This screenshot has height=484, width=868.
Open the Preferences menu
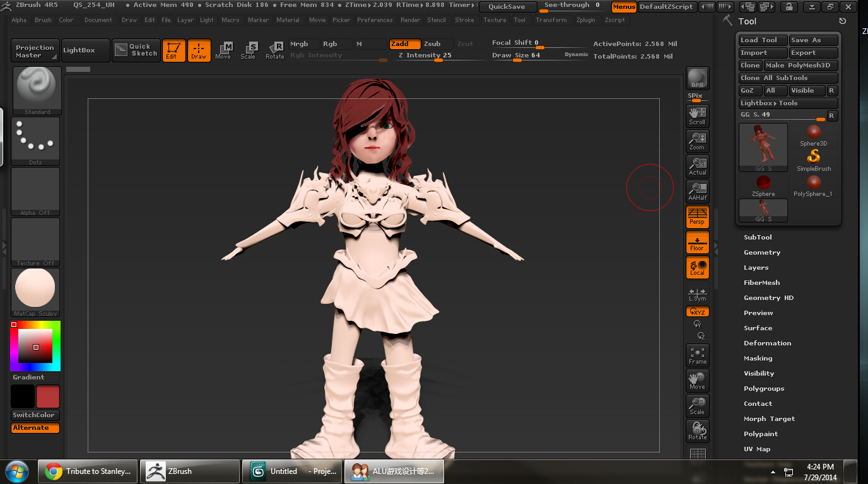tap(375, 20)
